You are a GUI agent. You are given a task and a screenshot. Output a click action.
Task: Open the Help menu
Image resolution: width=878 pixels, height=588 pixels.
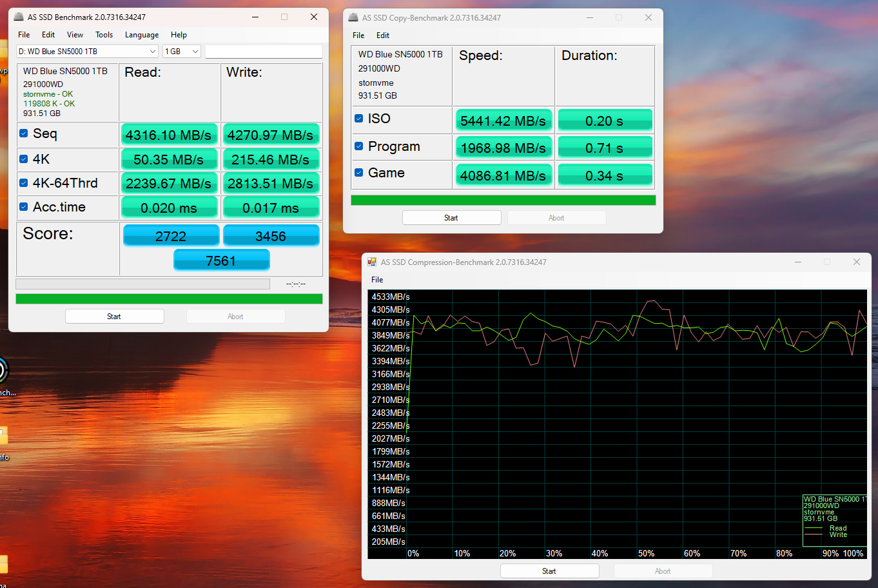pos(179,35)
